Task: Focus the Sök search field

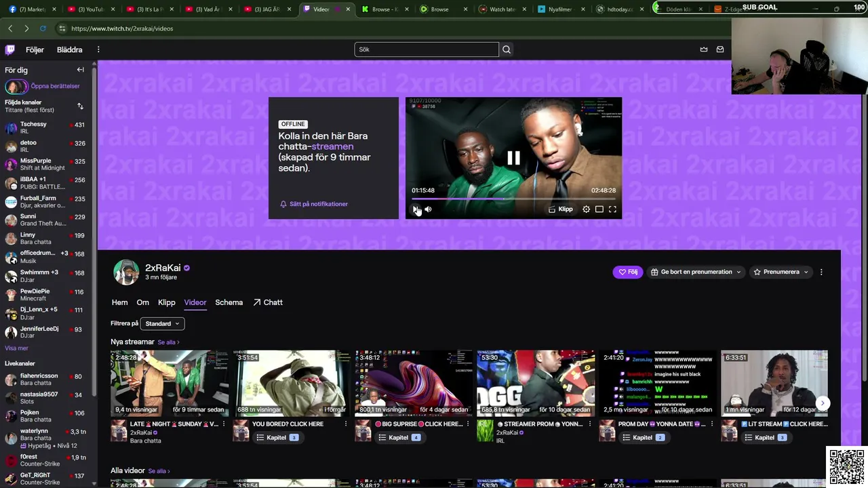Action: pyautogui.click(x=427, y=49)
